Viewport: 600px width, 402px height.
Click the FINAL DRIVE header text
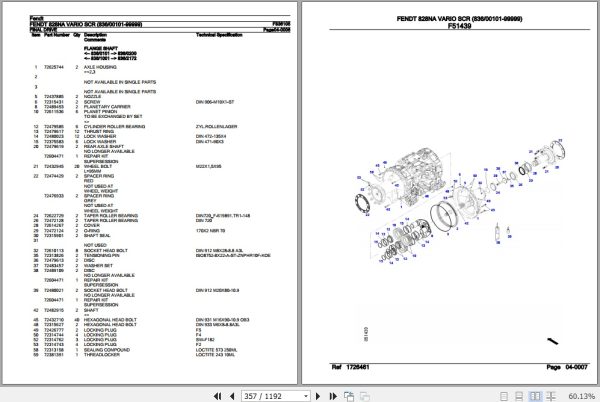pyautogui.click(x=43, y=29)
